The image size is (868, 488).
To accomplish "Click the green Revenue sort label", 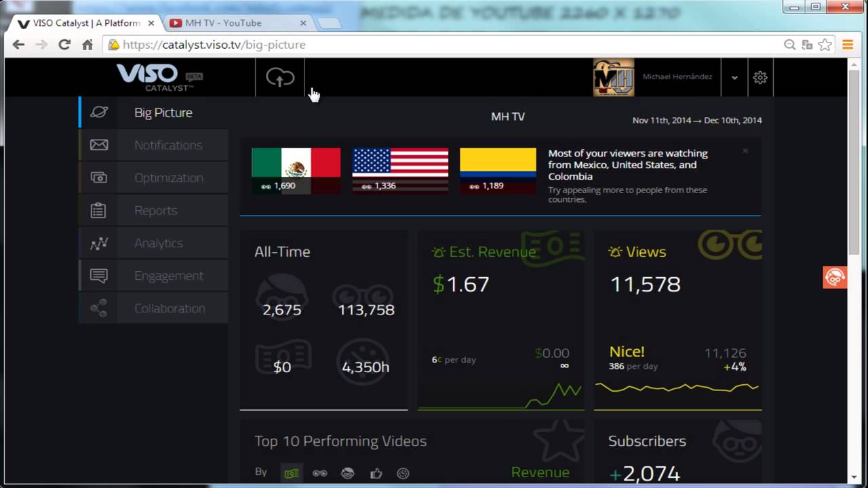I will pos(540,472).
